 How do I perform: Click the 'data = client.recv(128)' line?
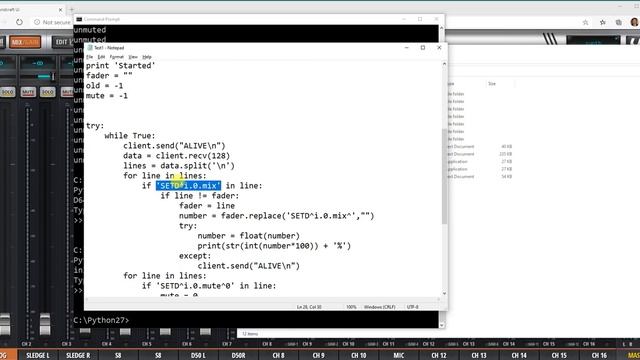coord(176,156)
